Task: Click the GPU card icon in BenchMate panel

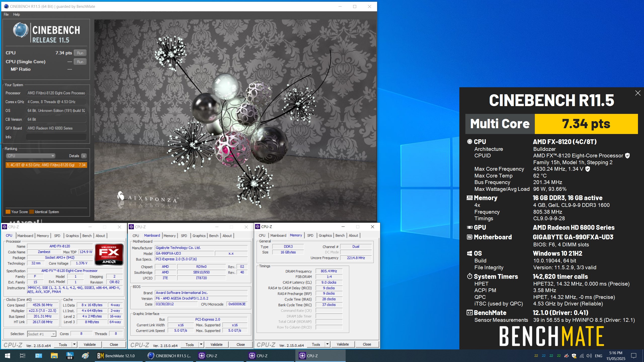Action: coord(469,227)
